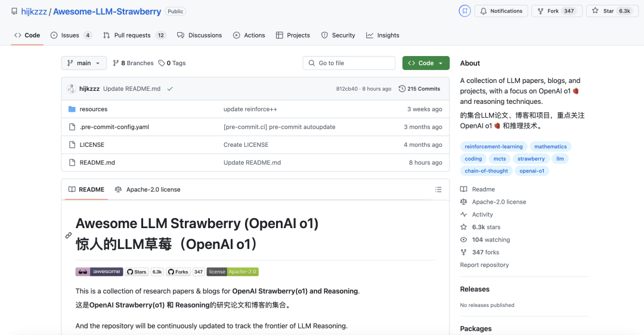Click the commit history clock icon
The width and height of the screenshot is (644, 335).
(x=402, y=89)
